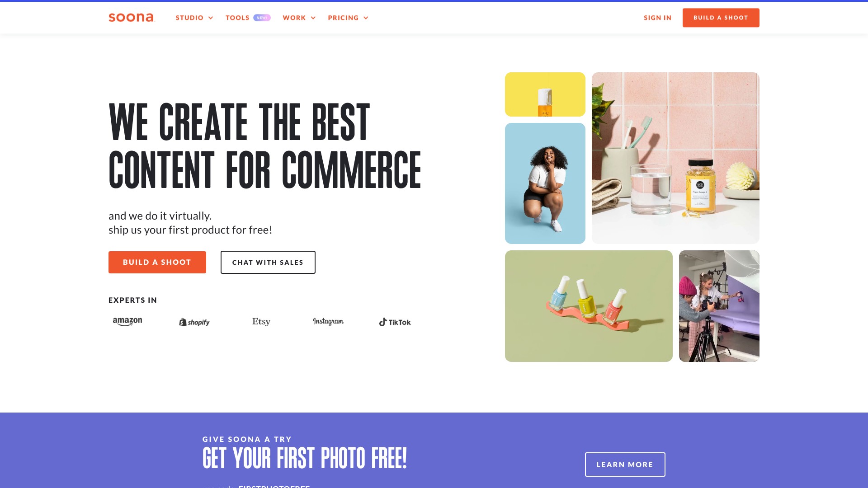Image resolution: width=868 pixels, height=488 pixels.
Task: Click the NEW badge beside Tools
Action: (262, 18)
